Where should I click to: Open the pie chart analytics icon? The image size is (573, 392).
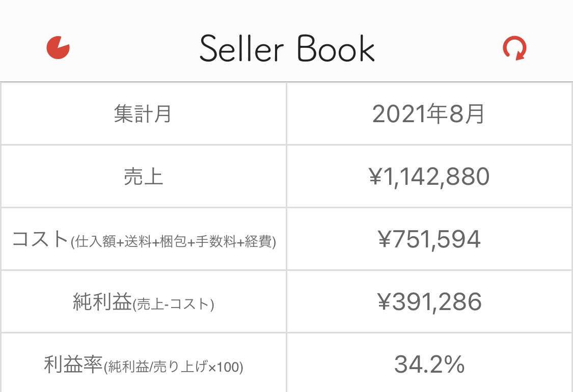pos(58,48)
